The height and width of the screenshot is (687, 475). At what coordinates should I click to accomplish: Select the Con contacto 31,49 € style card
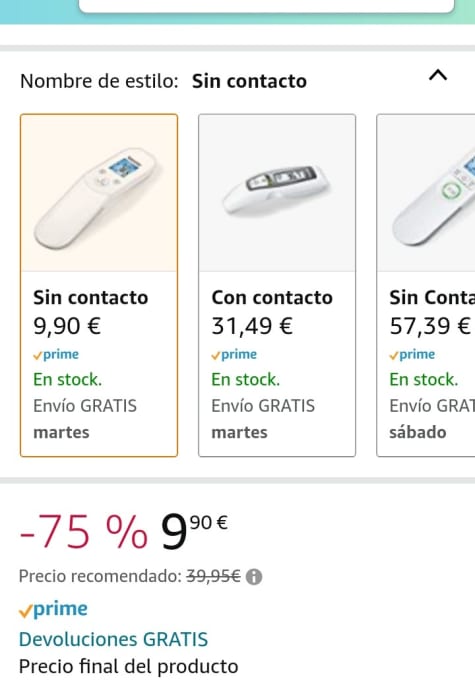277,285
